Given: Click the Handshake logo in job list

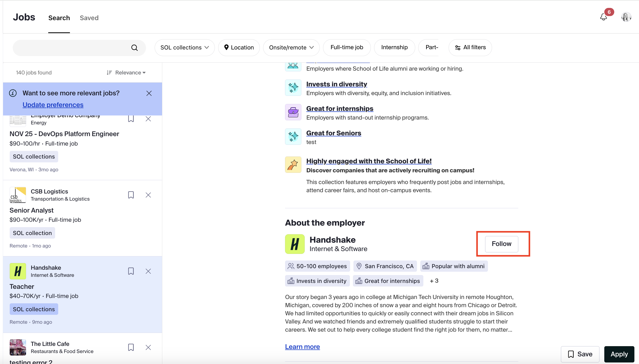Looking at the screenshot, I should click(18, 271).
